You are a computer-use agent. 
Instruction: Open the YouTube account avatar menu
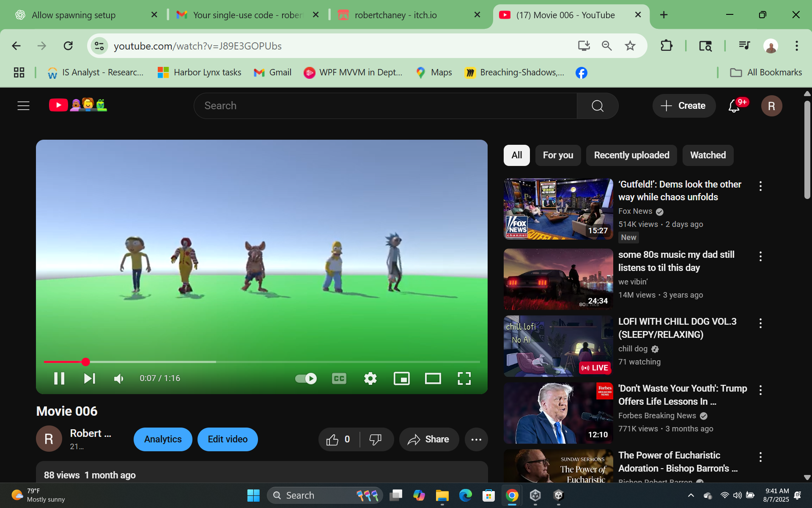coord(771,106)
